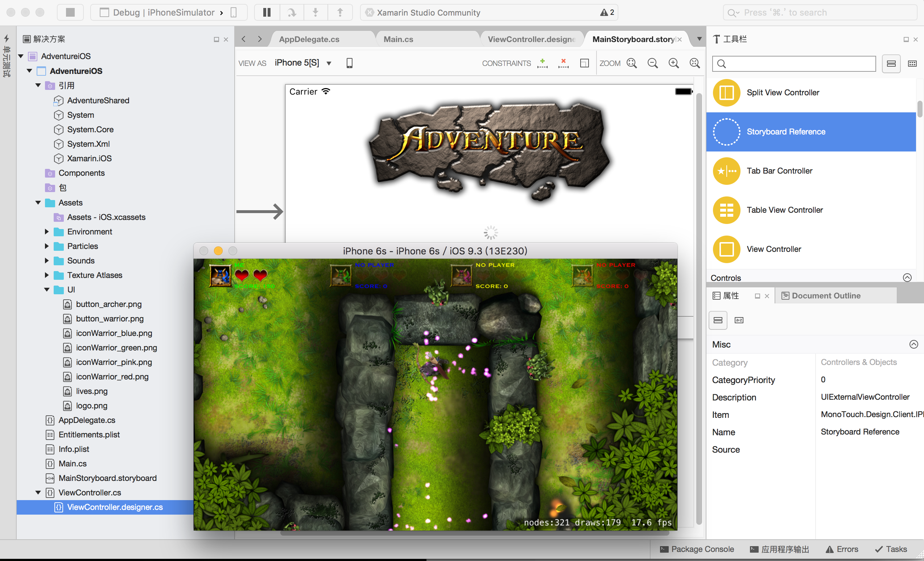Image resolution: width=924 pixels, height=561 pixels.
Task: Toggle alphabetical sorting in properties pad
Action: (x=739, y=320)
